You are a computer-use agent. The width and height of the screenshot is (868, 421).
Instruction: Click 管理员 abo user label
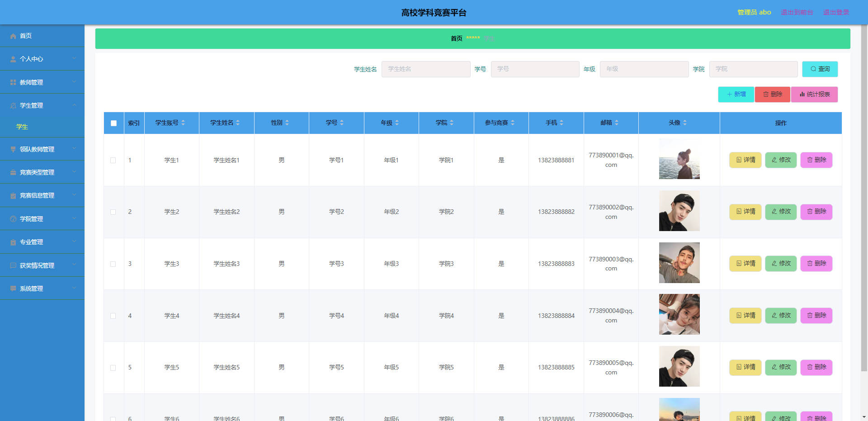pyautogui.click(x=754, y=12)
